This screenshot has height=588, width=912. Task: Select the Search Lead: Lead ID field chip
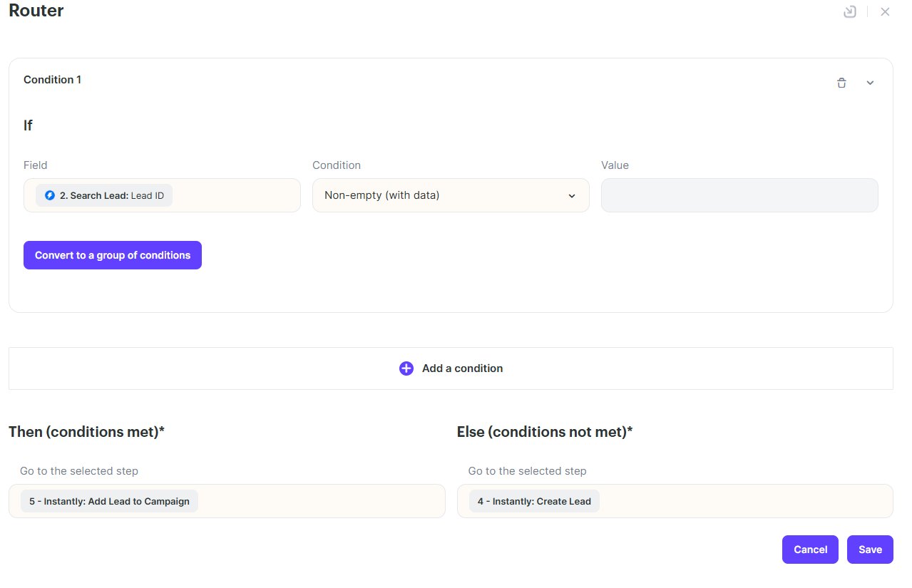pos(104,195)
